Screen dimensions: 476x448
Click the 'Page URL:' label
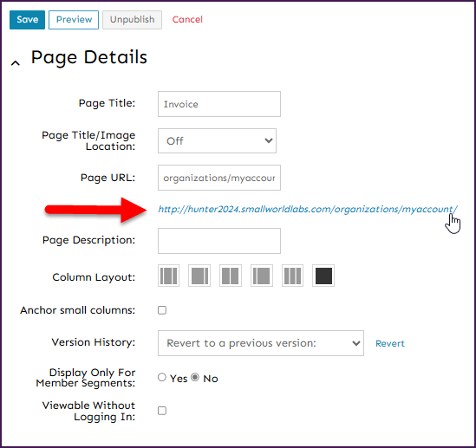[x=108, y=178]
